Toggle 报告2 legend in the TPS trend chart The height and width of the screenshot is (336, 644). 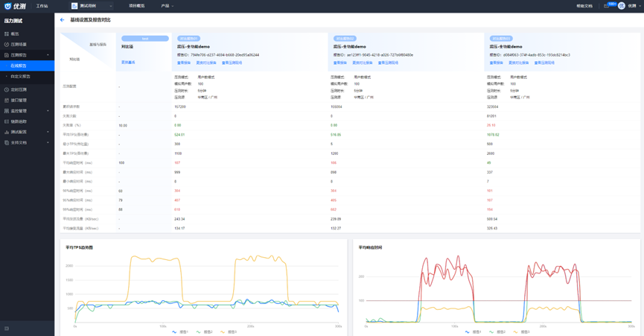point(205,332)
